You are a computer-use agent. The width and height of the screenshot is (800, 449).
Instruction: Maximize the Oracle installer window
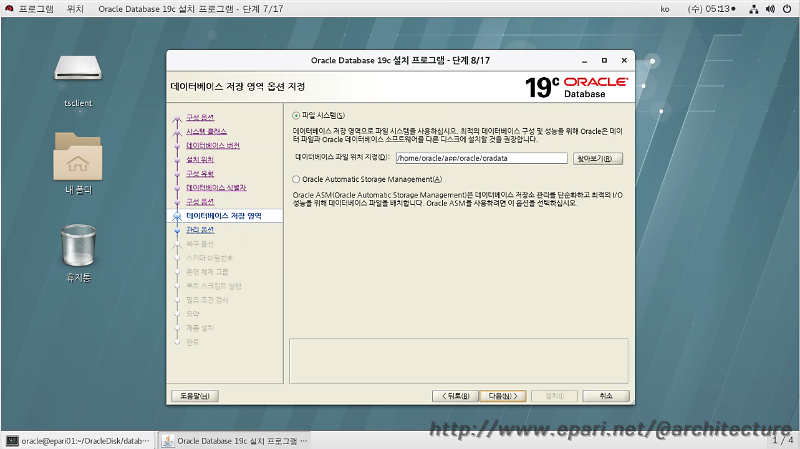(605, 60)
